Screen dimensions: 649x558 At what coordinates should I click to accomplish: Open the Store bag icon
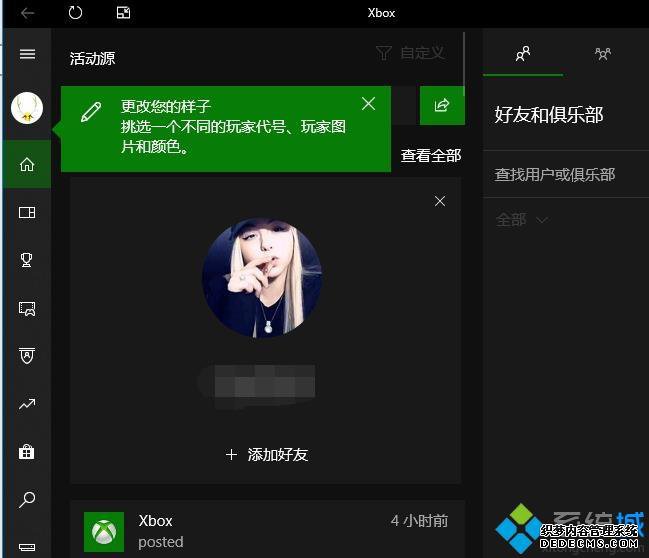[x=27, y=452]
